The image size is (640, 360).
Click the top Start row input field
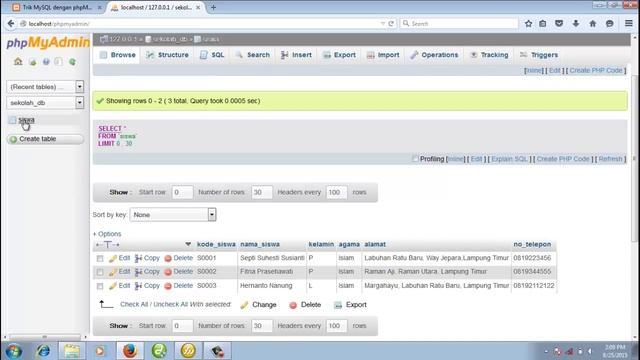tap(182, 192)
